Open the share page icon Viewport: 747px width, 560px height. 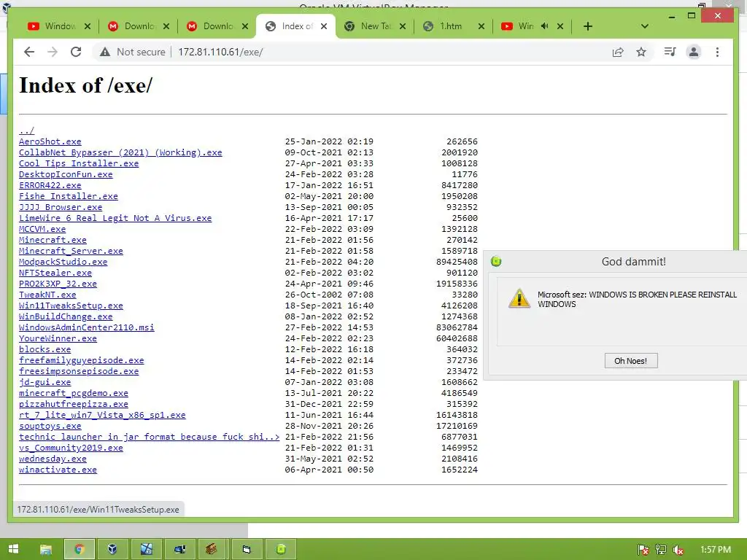[x=618, y=52]
